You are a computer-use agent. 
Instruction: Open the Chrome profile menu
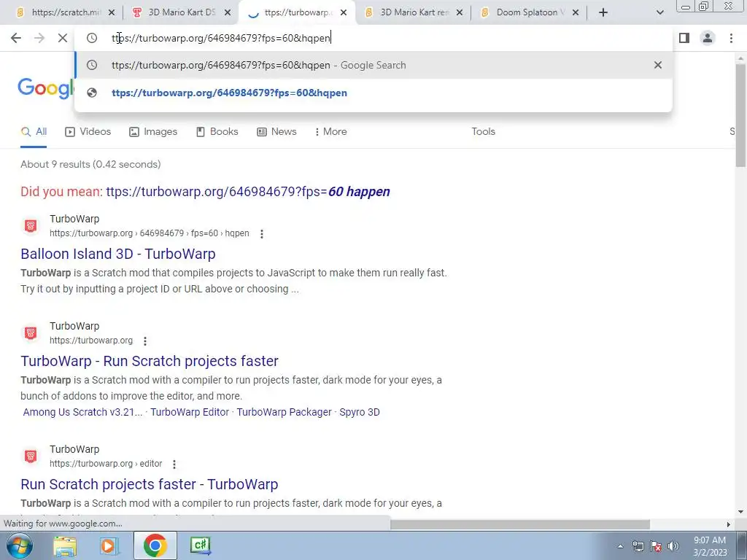coord(708,38)
